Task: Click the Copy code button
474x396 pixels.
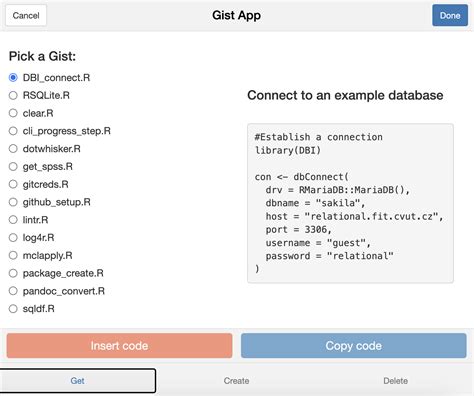Action: [x=354, y=346]
